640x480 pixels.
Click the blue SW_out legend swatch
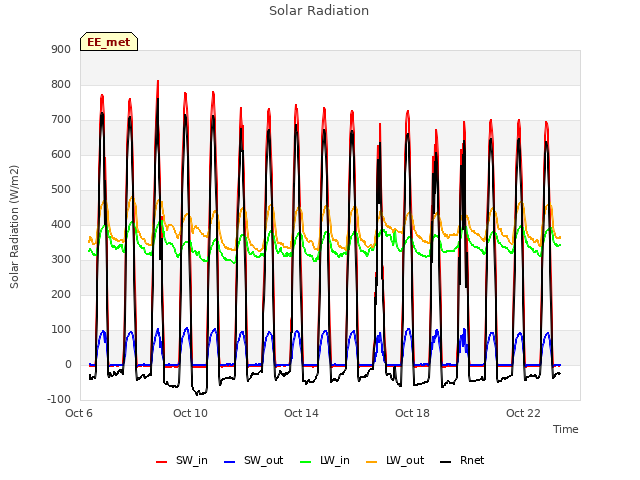[230, 462]
